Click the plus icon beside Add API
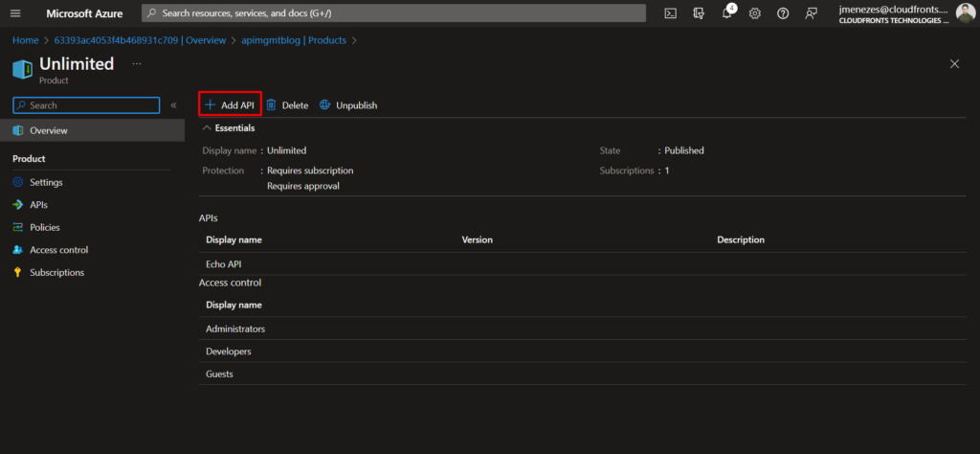 pos(210,105)
